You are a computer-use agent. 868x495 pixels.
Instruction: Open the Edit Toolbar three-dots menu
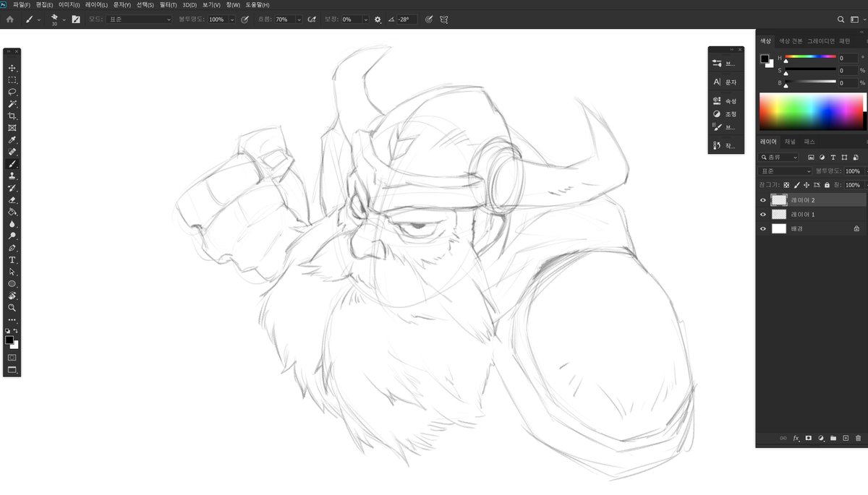[x=12, y=319]
